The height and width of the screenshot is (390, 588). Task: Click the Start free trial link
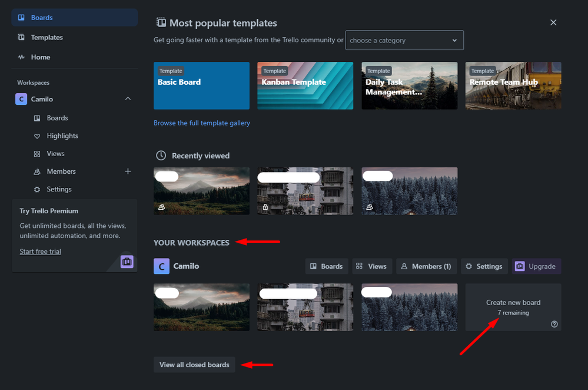[x=40, y=252]
